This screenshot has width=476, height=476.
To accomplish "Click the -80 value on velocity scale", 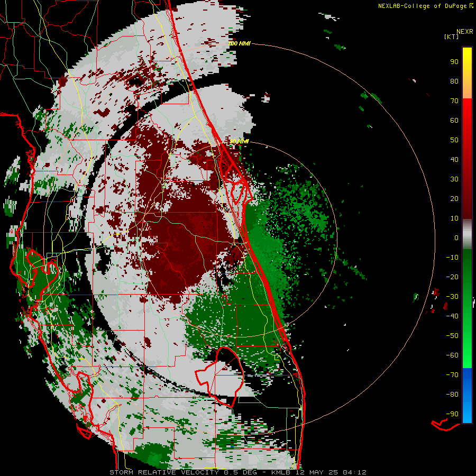I will point(452,395).
